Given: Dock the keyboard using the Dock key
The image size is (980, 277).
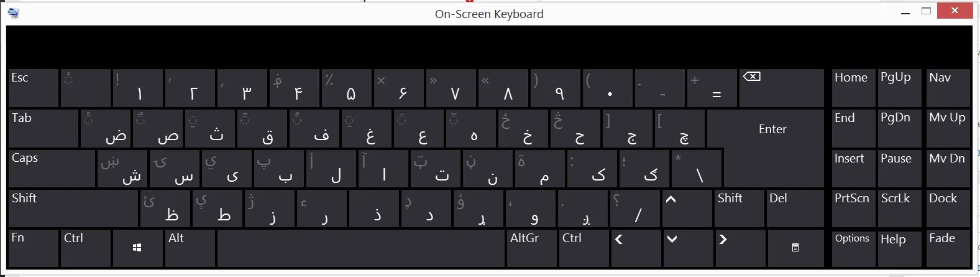Looking at the screenshot, I should [x=948, y=209].
